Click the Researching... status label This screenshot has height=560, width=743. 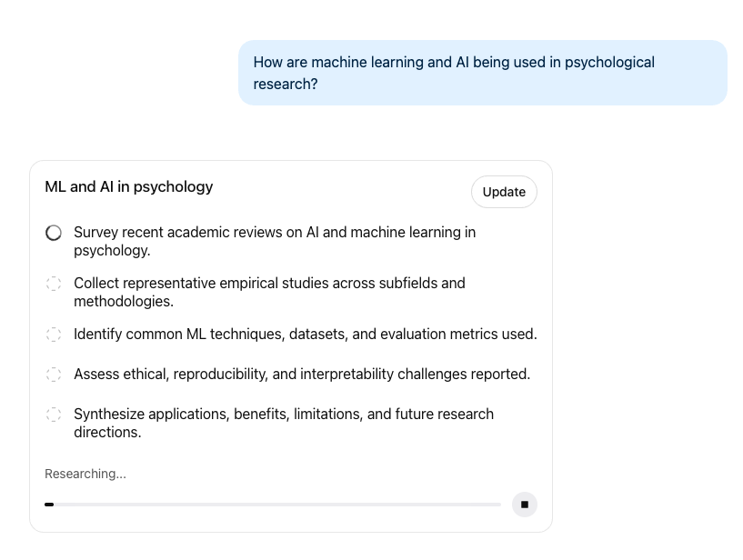(x=85, y=474)
